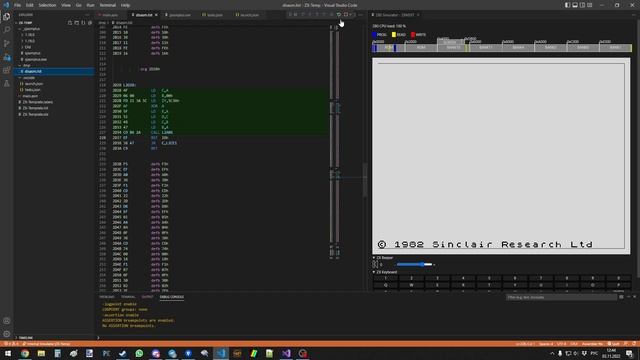Click the Step Over debug button
The height and width of the screenshot is (360, 640).
303,15
